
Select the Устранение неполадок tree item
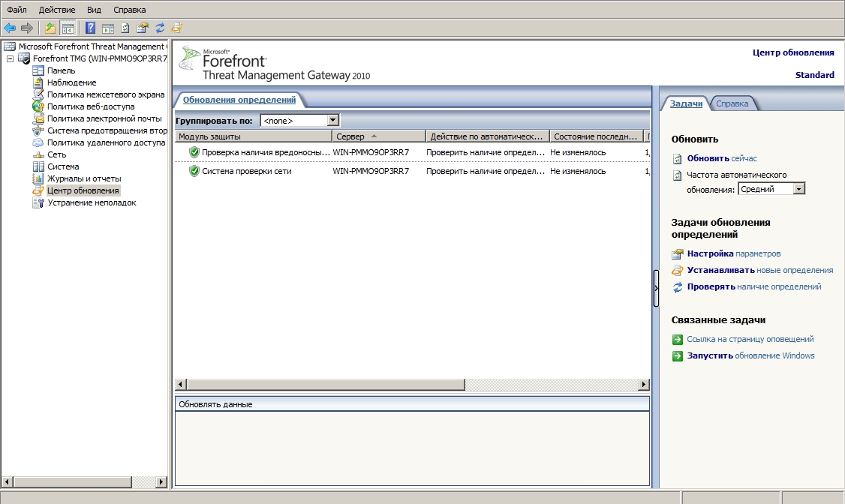(92, 202)
